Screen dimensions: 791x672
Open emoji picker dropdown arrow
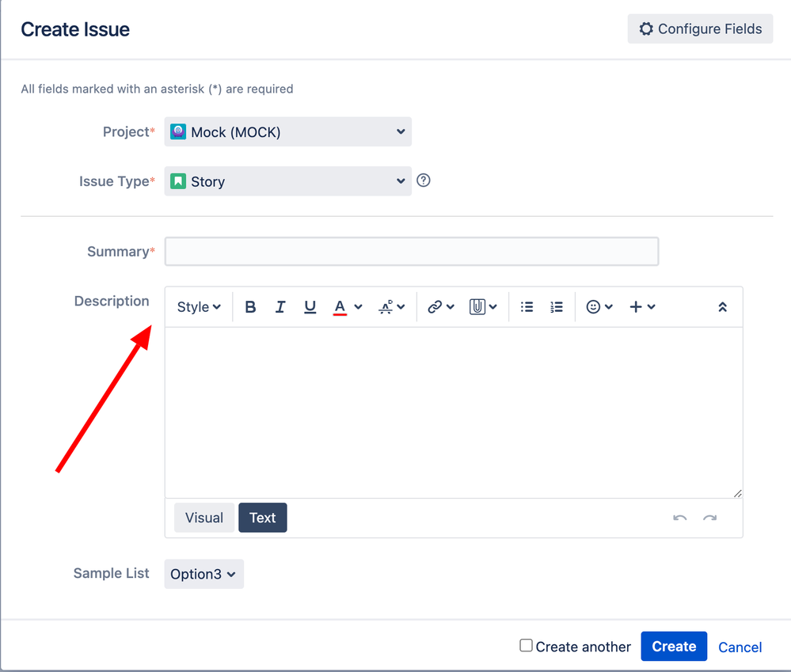coord(609,307)
